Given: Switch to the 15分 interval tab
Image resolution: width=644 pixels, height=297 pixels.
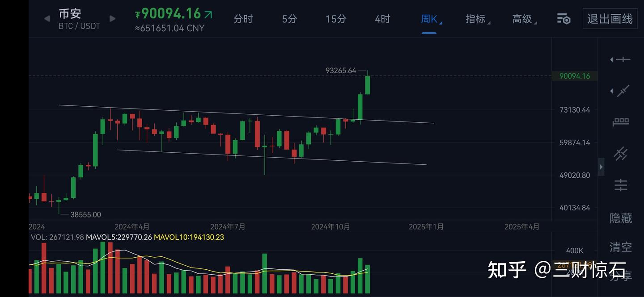Looking at the screenshot, I should tap(336, 19).
